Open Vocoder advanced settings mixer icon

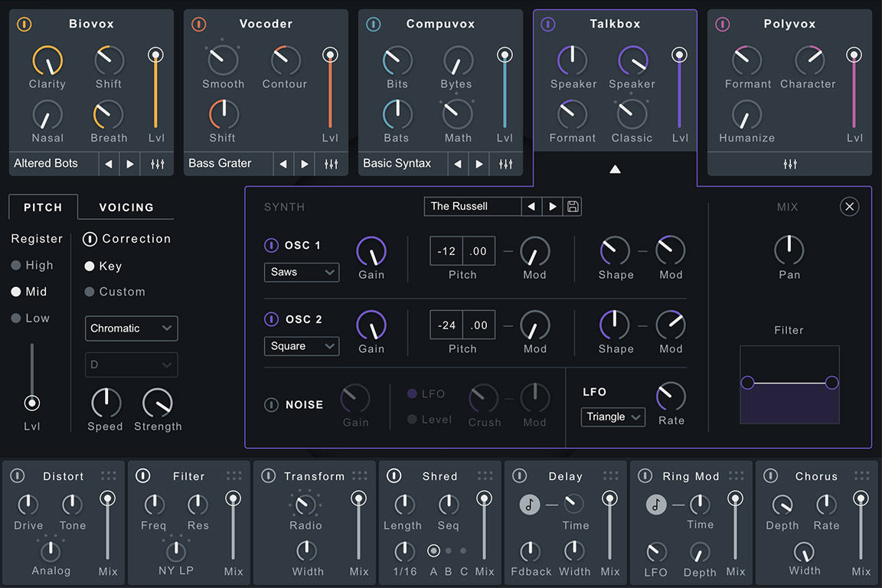pyautogui.click(x=332, y=164)
